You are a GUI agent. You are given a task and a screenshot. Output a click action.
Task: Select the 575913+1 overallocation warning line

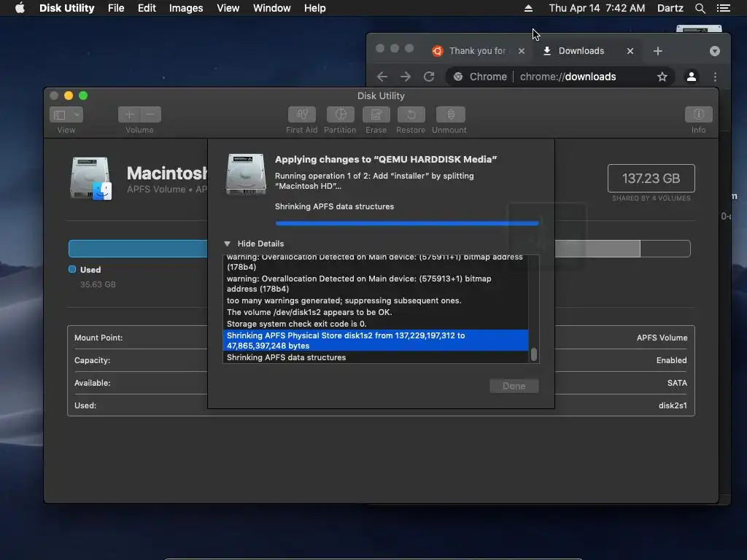(x=376, y=284)
